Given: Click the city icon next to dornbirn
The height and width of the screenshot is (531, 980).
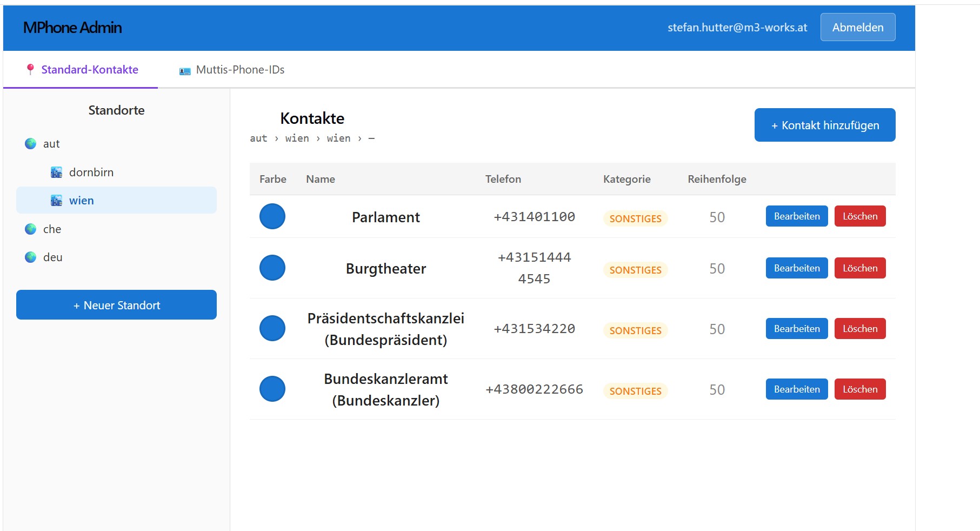Looking at the screenshot, I should (x=56, y=172).
